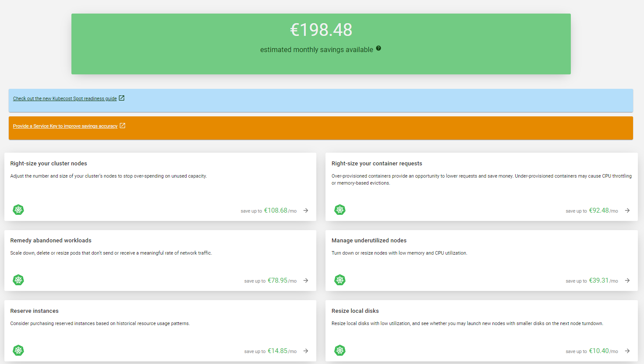
Task: Click the €198.48 total savings amount
Action: [x=321, y=30]
